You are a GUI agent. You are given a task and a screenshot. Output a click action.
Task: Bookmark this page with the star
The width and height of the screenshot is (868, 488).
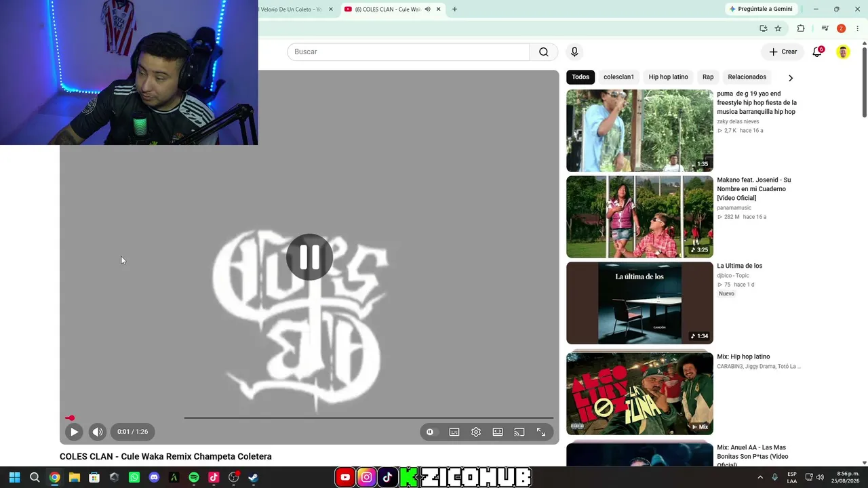(x=778, y=28)
